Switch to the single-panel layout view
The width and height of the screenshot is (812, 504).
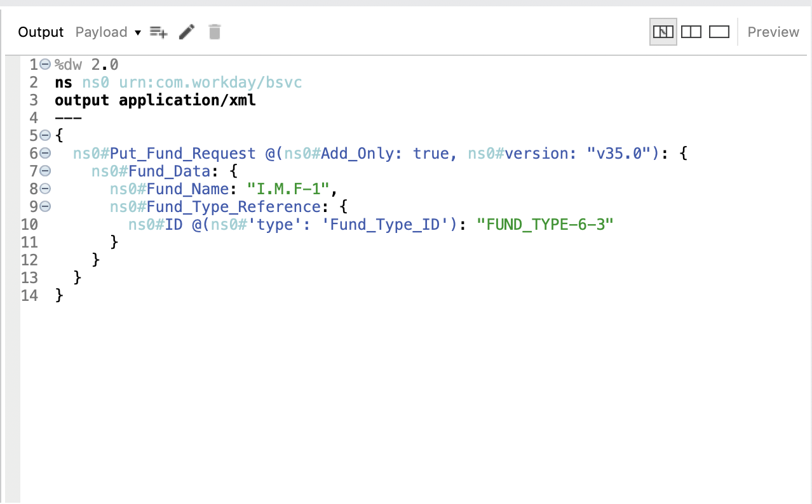pos(719,31)
